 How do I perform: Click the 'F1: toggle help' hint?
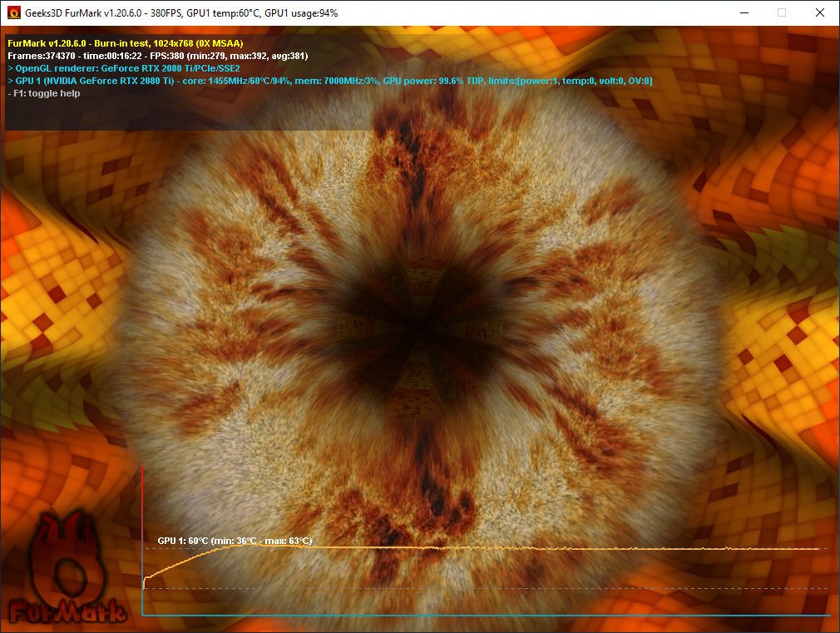[44, 93]
